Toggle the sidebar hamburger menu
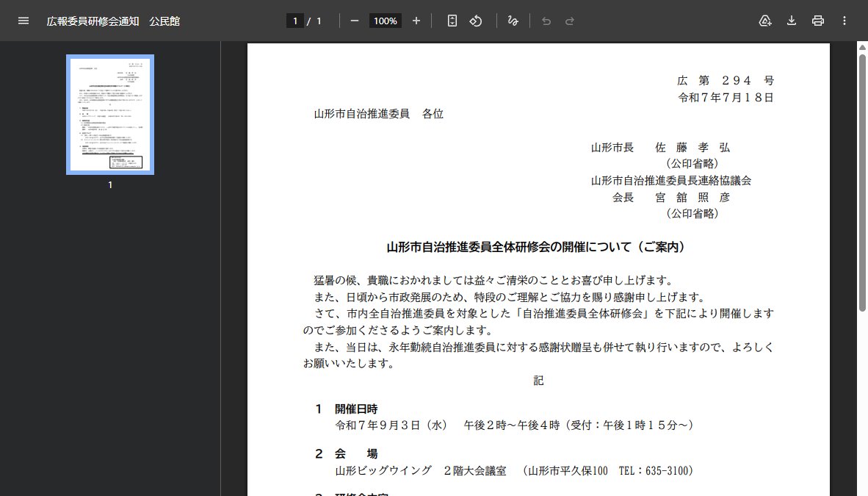Image resolution: width=868 pixels, height=496 pixels. pyautogui.click(x=23, y=21)
